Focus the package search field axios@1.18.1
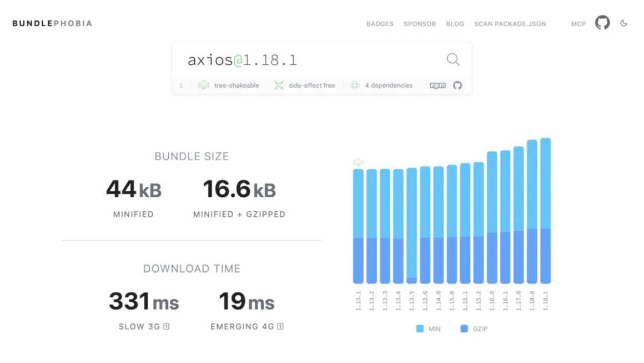Viewport: 644px width, 363px height. 314,60
